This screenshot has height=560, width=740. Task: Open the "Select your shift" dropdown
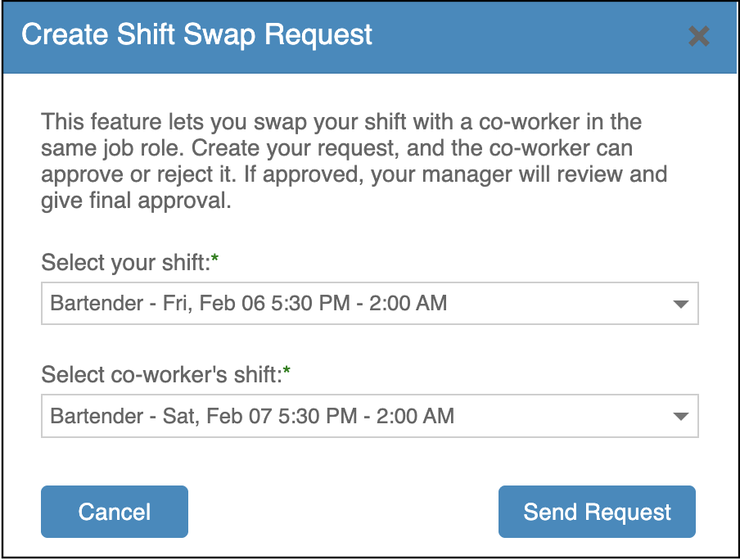pos(369,304)
